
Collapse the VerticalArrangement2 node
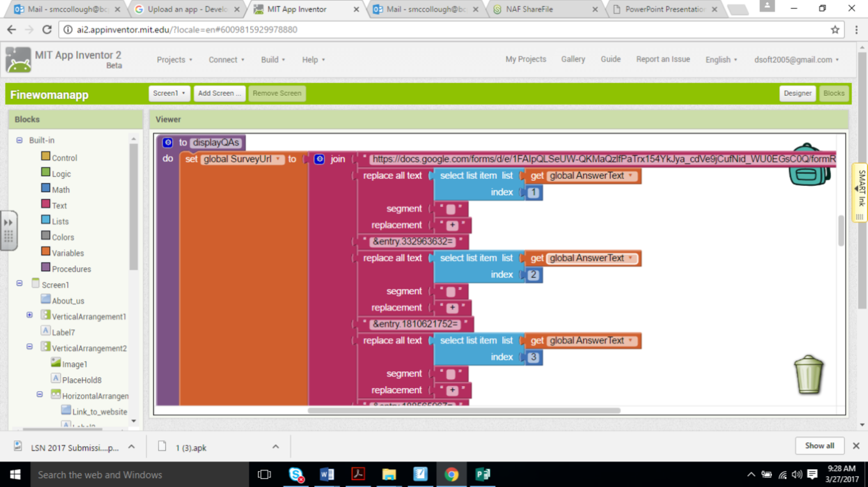click(x=29, y=347)
